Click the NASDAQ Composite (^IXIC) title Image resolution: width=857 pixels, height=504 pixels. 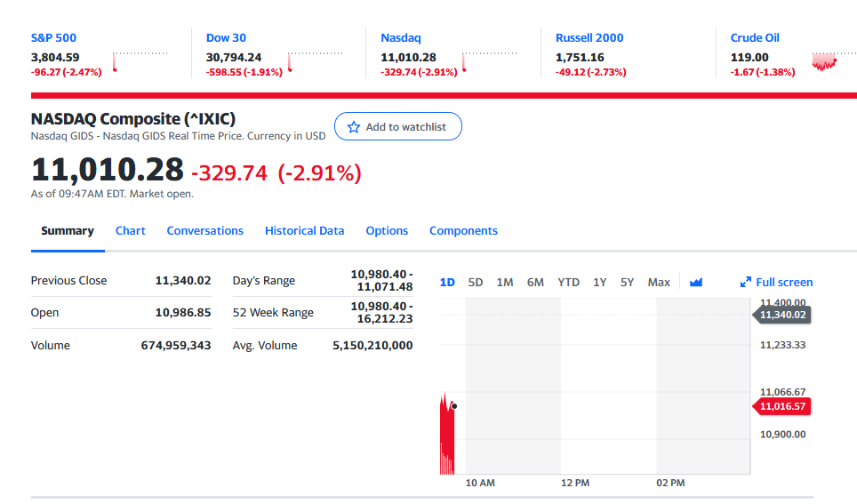(133, 118)
